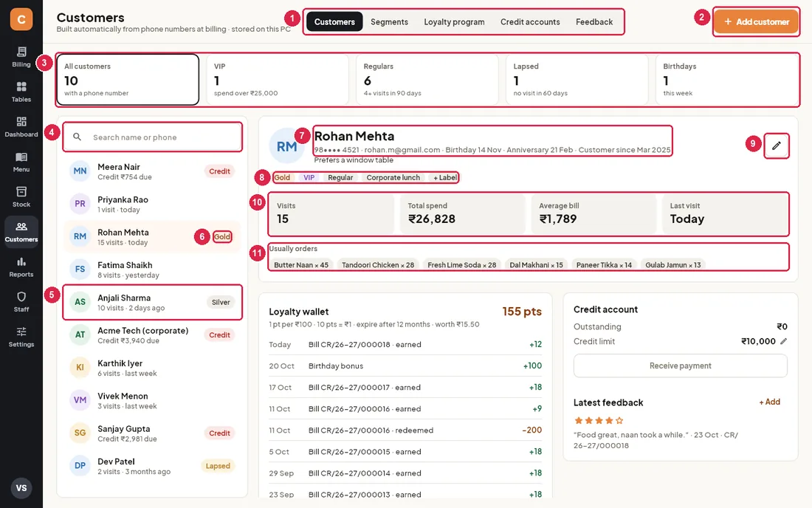This screenshot has width=812, height=508.
Task: Click the search magnifier icon
Action: tap(78, 137)
